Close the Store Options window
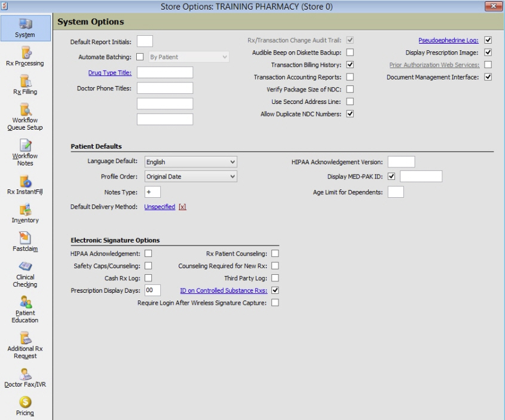This screenshot has width=505, height=420. pyautogui.click(x=494, y=6)
